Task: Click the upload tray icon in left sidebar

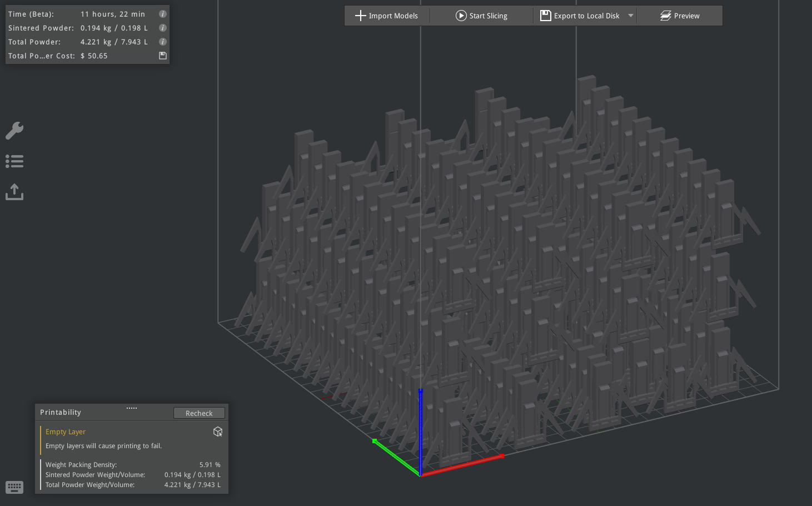Action: [14, 192]
